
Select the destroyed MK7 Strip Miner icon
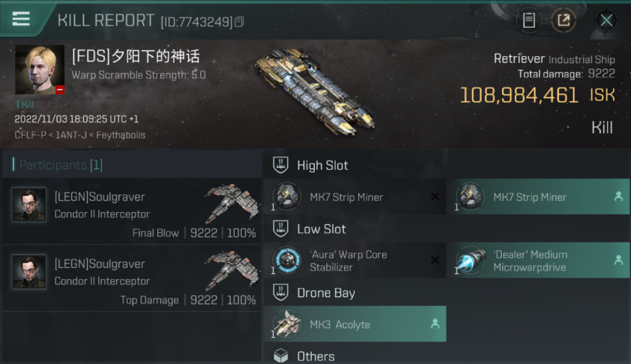[x=286, y=197]
